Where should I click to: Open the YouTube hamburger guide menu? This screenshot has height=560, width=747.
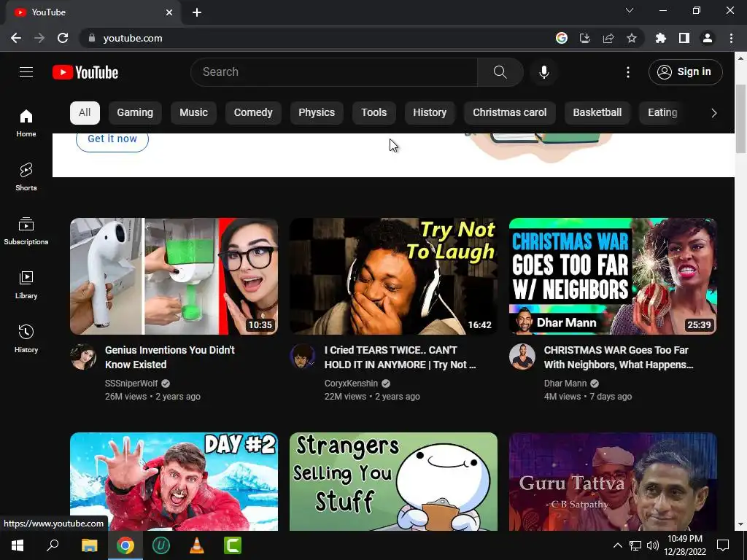tap(26, 72)
